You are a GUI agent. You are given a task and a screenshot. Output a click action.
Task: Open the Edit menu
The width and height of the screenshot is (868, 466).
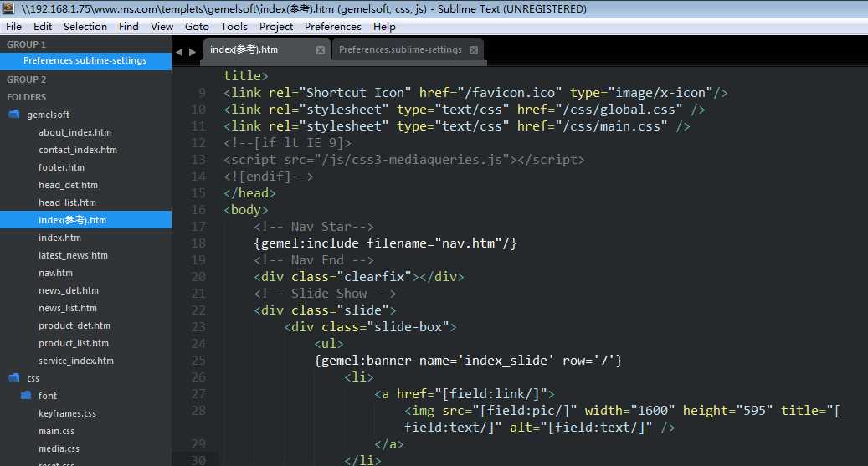(x=43, y=27)
